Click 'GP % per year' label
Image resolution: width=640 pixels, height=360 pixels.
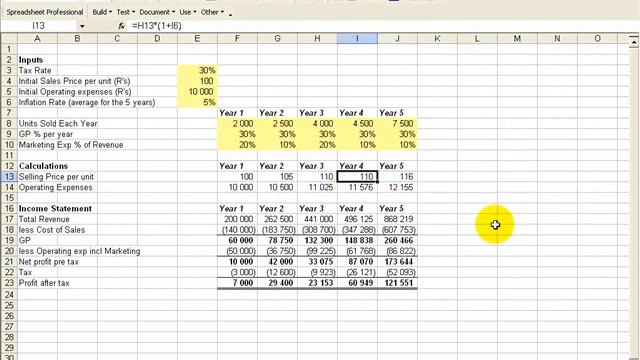[x=45, y=134]
